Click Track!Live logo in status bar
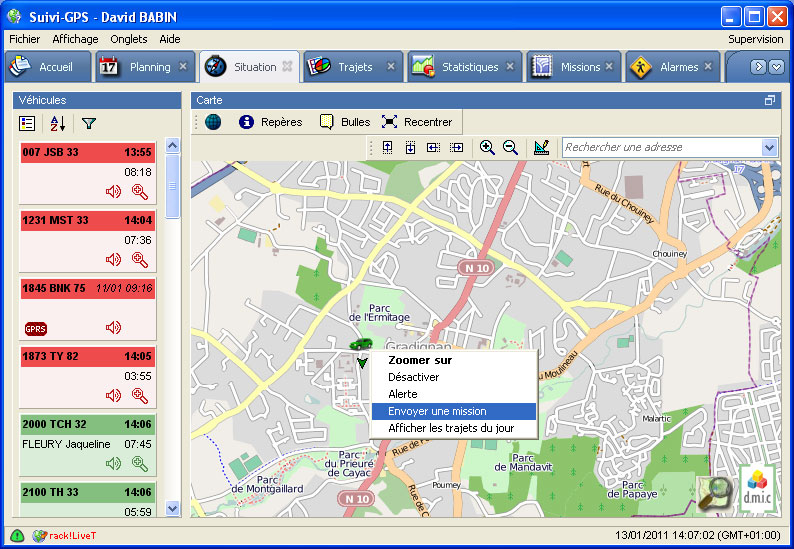Screen dimensions: 794x549 [64, 535]
